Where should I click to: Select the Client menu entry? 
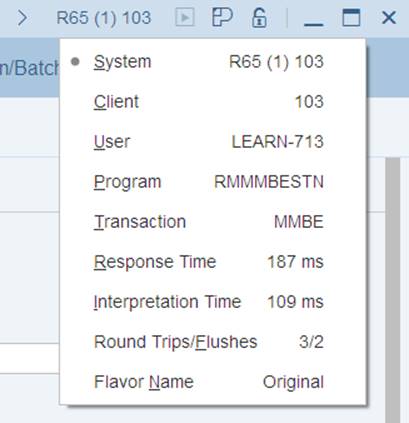(213, 102)
